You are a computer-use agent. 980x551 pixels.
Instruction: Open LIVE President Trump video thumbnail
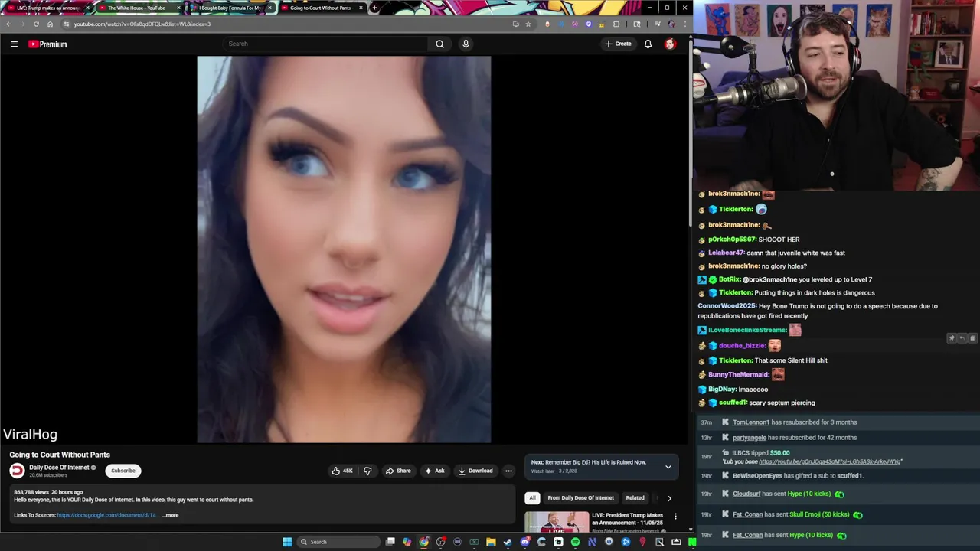tap(557, 522)
